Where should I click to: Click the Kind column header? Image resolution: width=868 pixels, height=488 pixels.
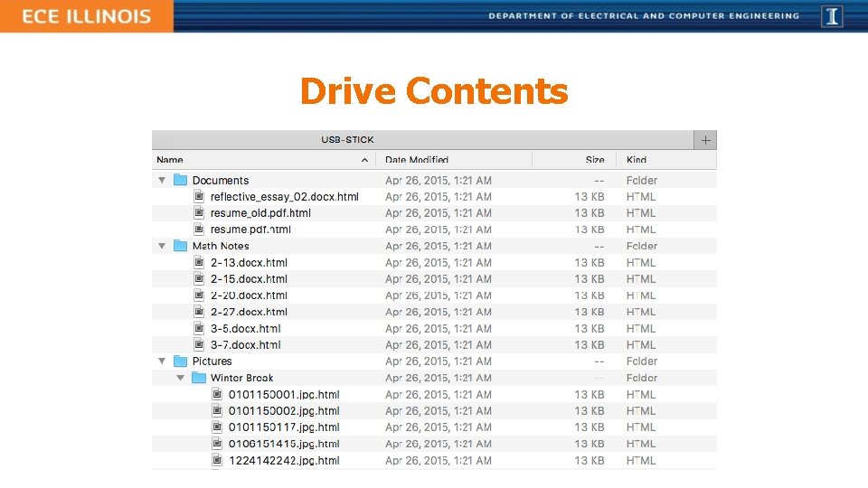[x=636, y=159]
